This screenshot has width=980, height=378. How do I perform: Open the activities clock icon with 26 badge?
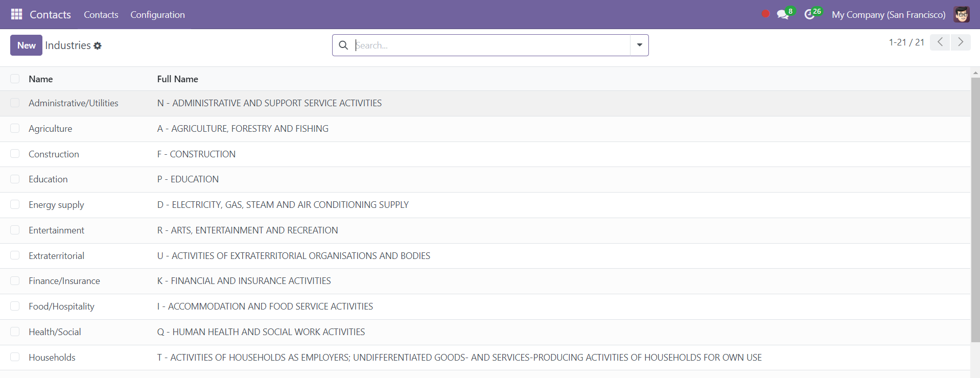coord(812,14)
